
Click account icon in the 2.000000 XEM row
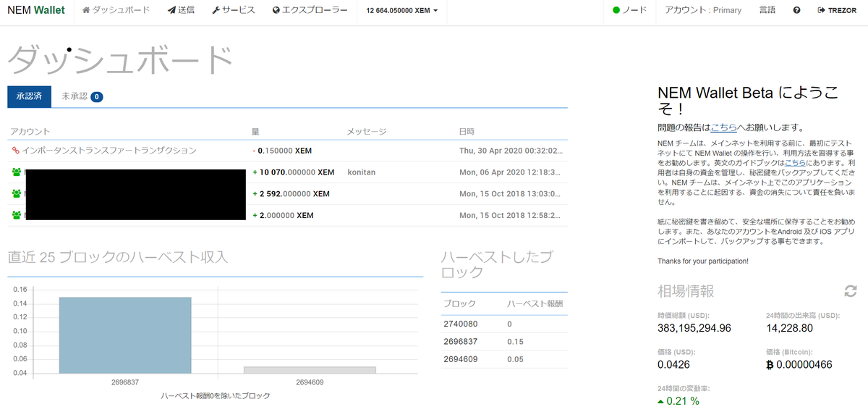pos(17,216)
